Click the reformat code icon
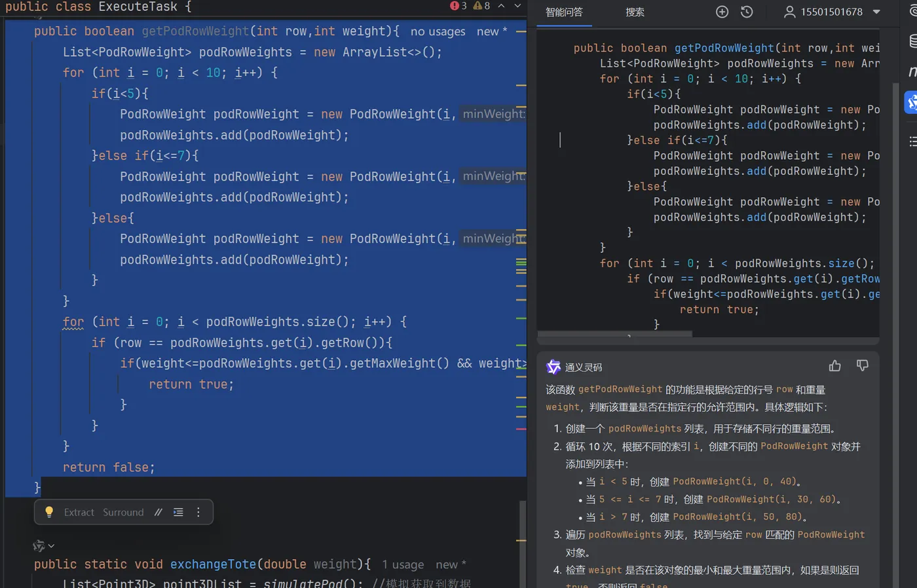This screenshot has width=917, height=588. click(x=178, y=512)
